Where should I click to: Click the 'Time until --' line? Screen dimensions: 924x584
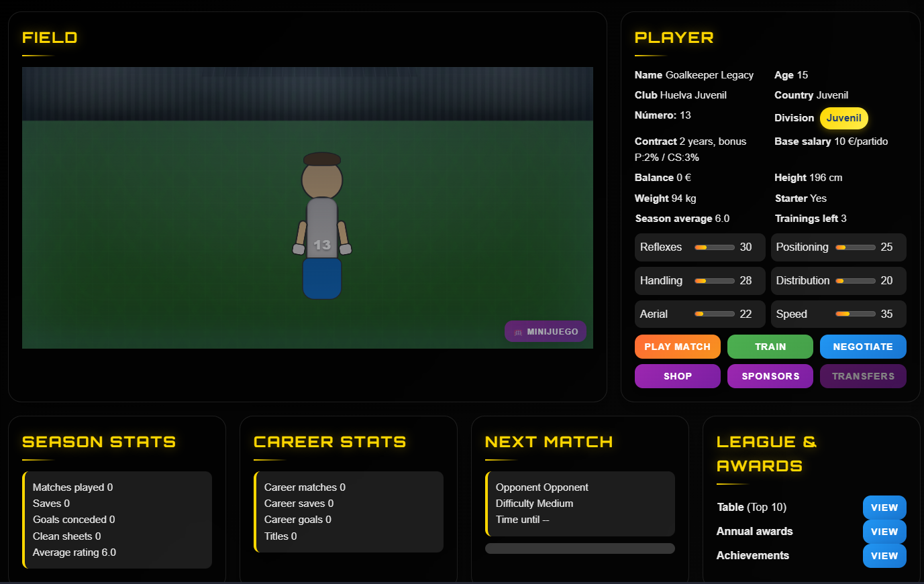pos(523,520)
